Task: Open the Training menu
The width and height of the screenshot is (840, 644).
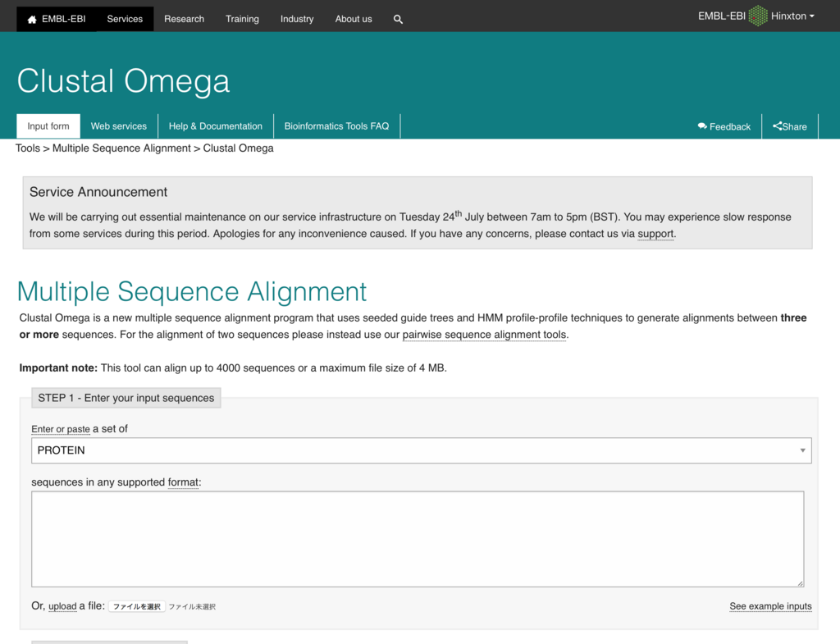Action: (242, 19)
